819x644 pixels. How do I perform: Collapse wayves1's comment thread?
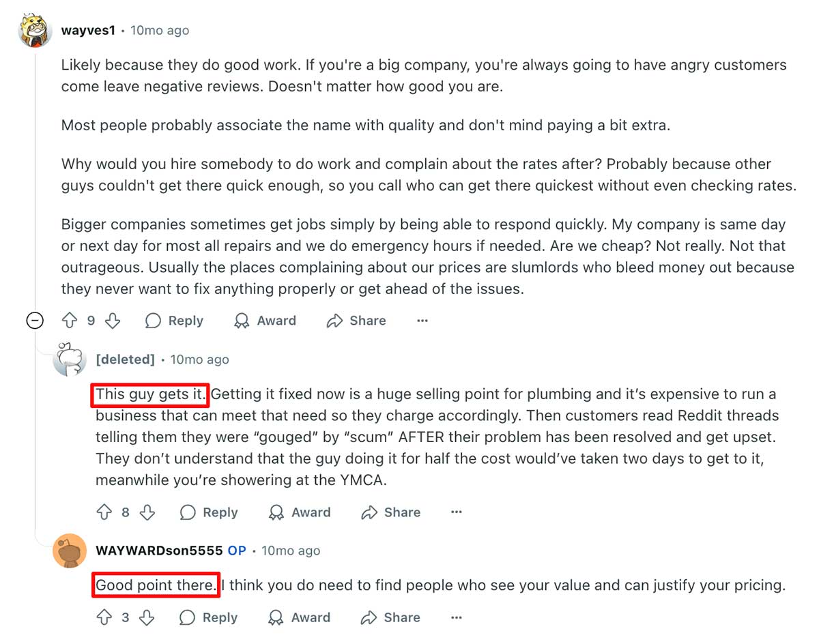35,321
